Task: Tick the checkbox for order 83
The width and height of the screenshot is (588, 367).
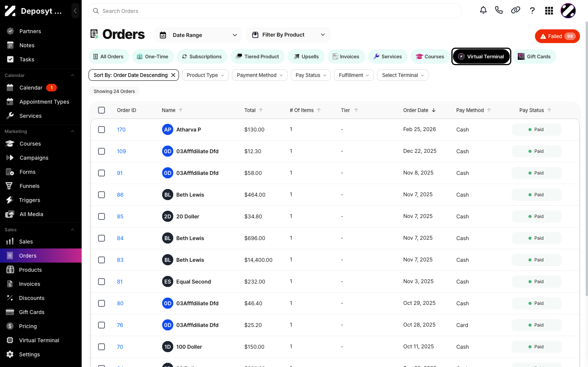Action: (101, 260)
